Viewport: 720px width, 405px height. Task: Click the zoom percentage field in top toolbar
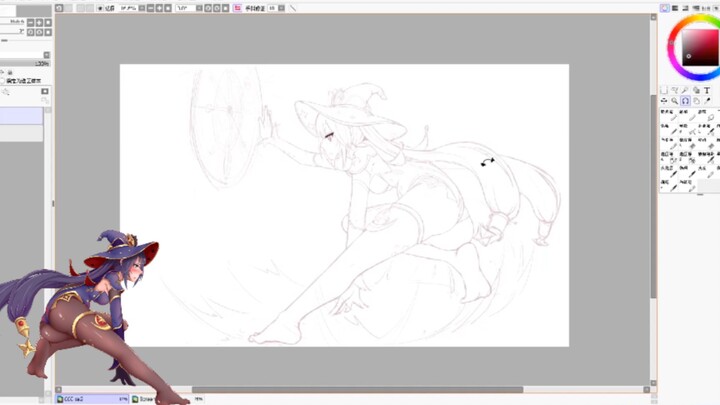[x=129, y=8]
